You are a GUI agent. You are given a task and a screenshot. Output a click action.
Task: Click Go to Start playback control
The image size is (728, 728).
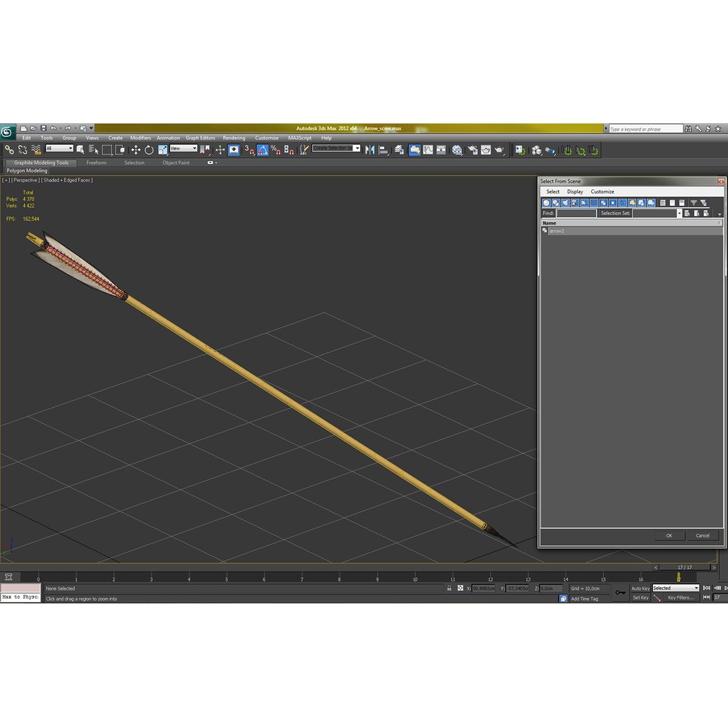(x=706, y=588)
